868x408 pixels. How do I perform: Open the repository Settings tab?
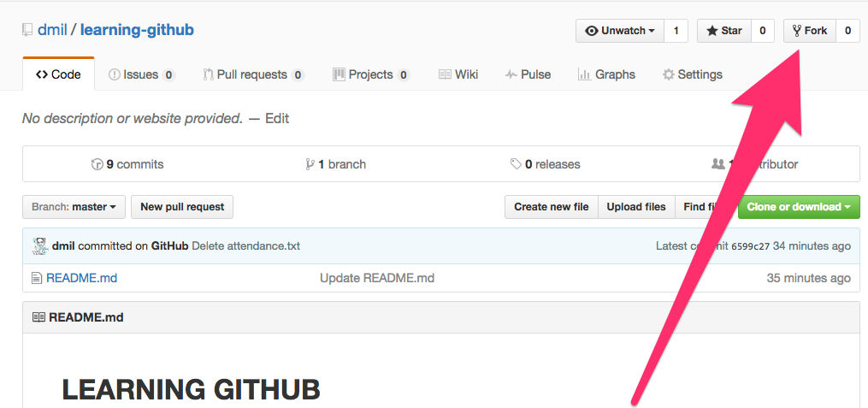693,74
